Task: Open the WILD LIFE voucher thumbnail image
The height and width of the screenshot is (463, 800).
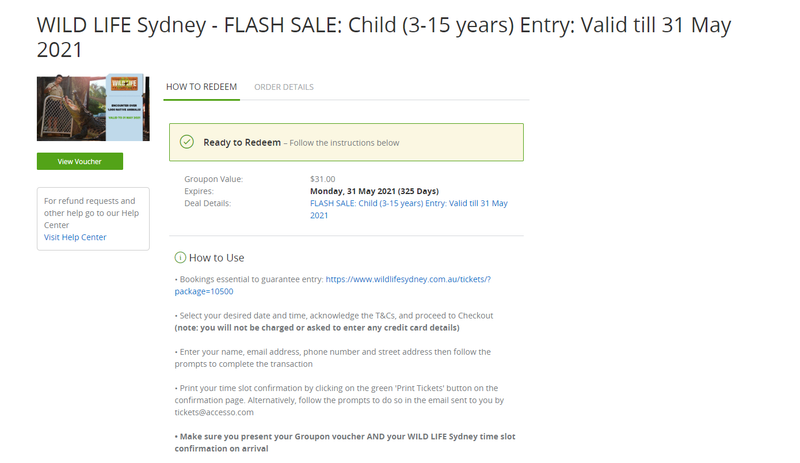Action: click(92, 108)
